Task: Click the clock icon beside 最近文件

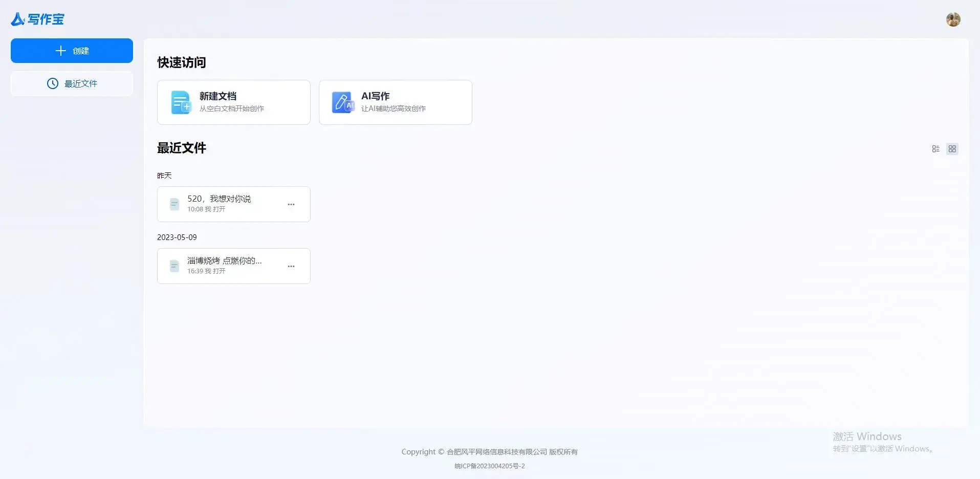Action: click(53, 83)
